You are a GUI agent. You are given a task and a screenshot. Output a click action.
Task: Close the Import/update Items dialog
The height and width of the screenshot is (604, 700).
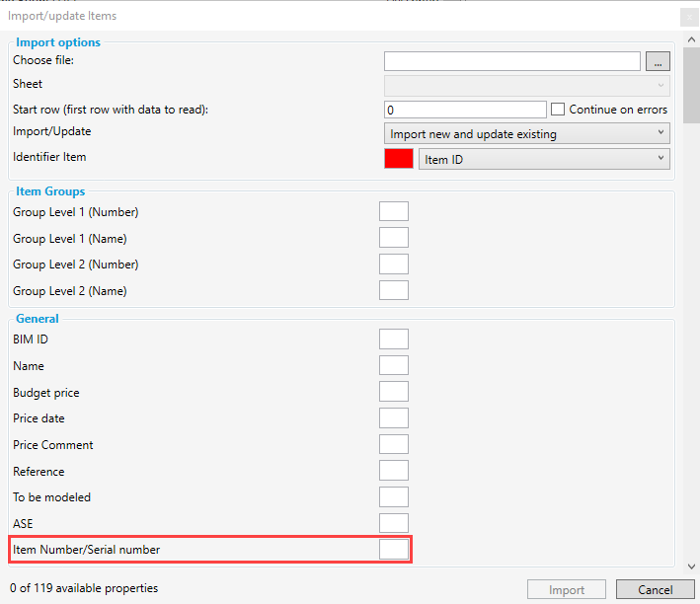[688, 17]
